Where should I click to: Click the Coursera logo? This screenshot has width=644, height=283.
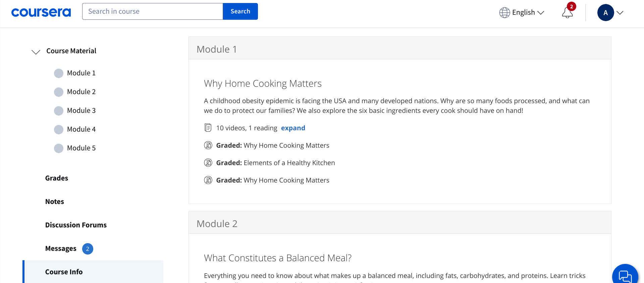point(41,12)
